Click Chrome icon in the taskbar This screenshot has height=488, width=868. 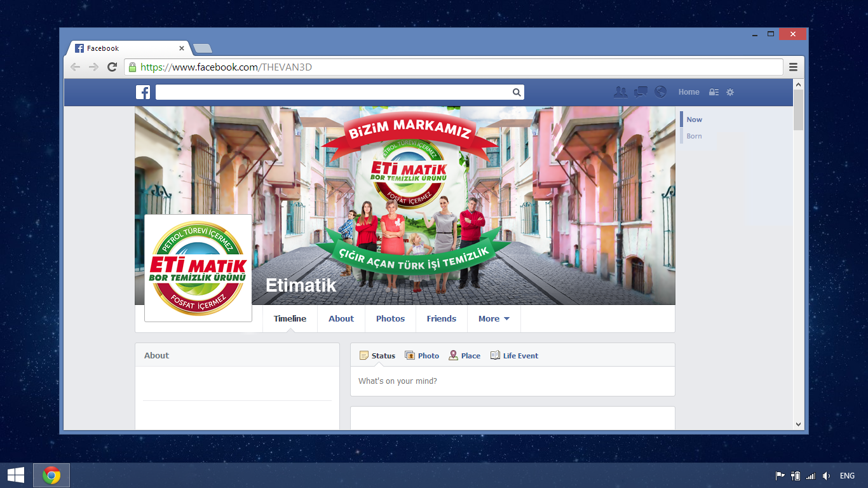[x=51, y=475]
